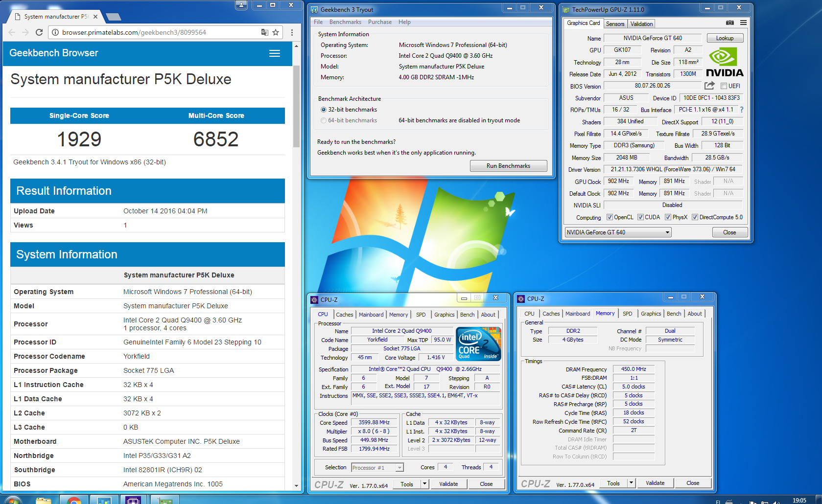Click the CPU-Z taskbar icon
Screen dimensions: 822x504
point(133,500)
